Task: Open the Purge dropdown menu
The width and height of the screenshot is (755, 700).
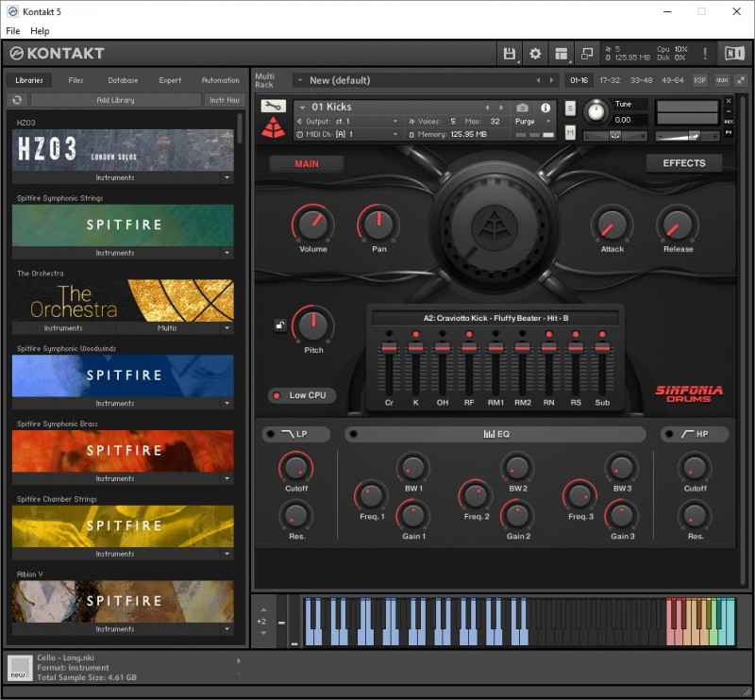Action: tap(533, 122)
